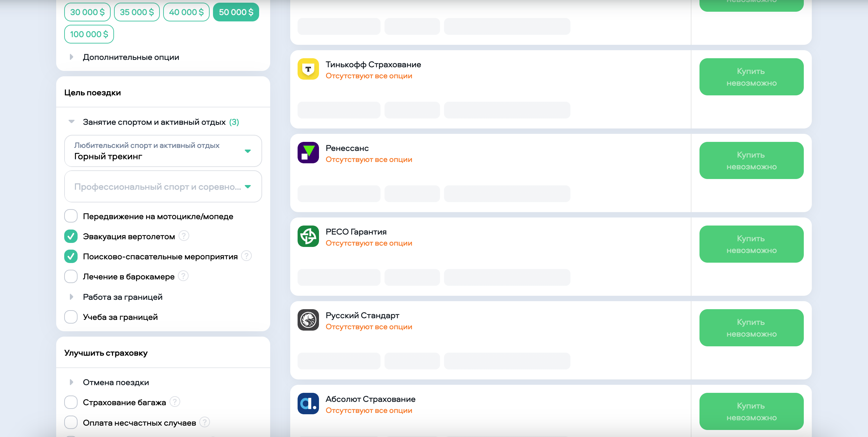Click Отсутствуют все опции under РЕСО Гарантия

pos(369,243)
